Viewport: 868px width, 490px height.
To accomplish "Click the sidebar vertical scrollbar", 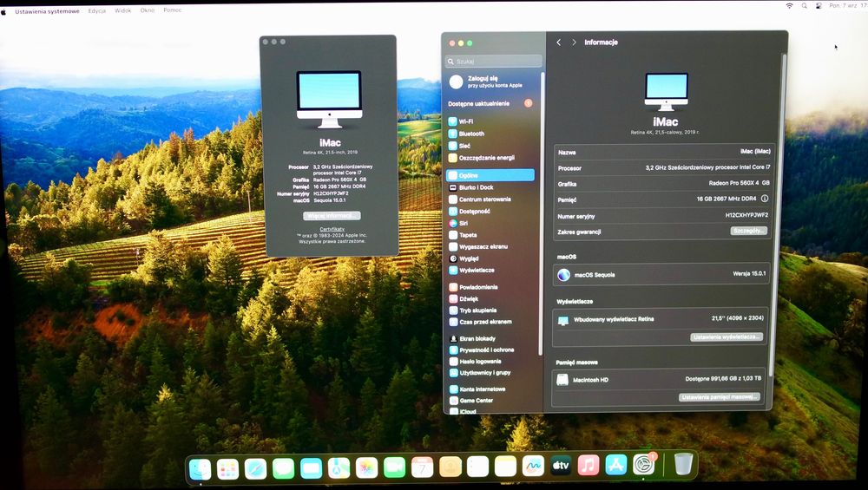I will 542,213.
